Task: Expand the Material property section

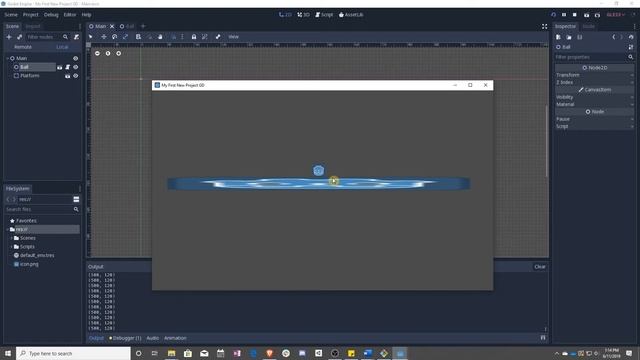Action: tap(595, 104)
